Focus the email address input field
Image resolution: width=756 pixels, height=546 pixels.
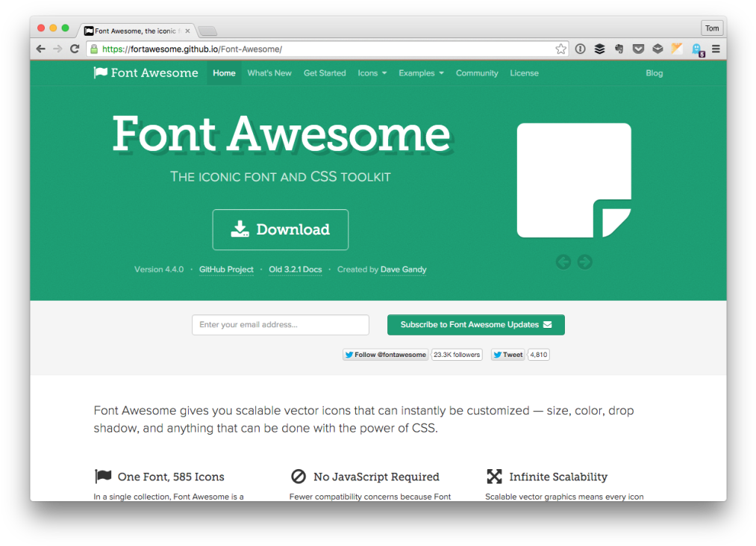coord(281,325)
